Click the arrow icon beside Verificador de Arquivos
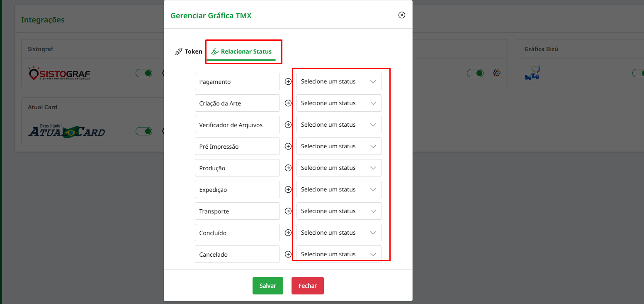 click(288, 125)
